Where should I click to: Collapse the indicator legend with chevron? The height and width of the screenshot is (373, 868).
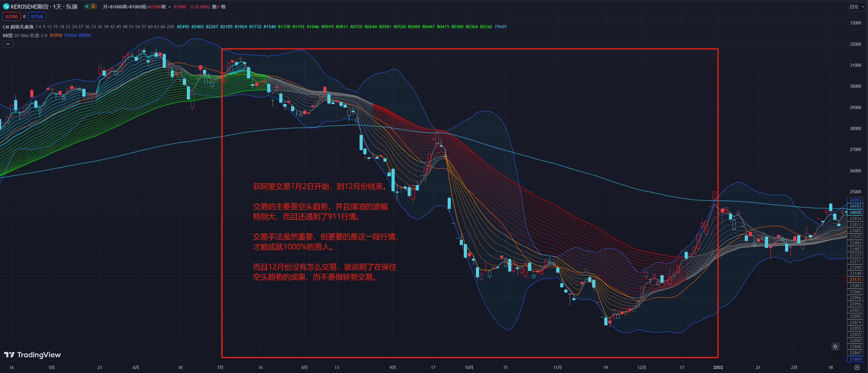[8, 44]
